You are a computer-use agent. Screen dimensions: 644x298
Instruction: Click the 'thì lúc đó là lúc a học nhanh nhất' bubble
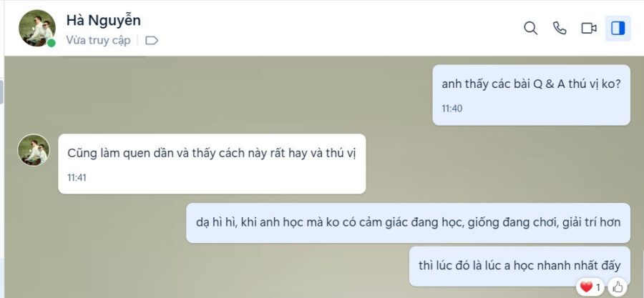519,266
